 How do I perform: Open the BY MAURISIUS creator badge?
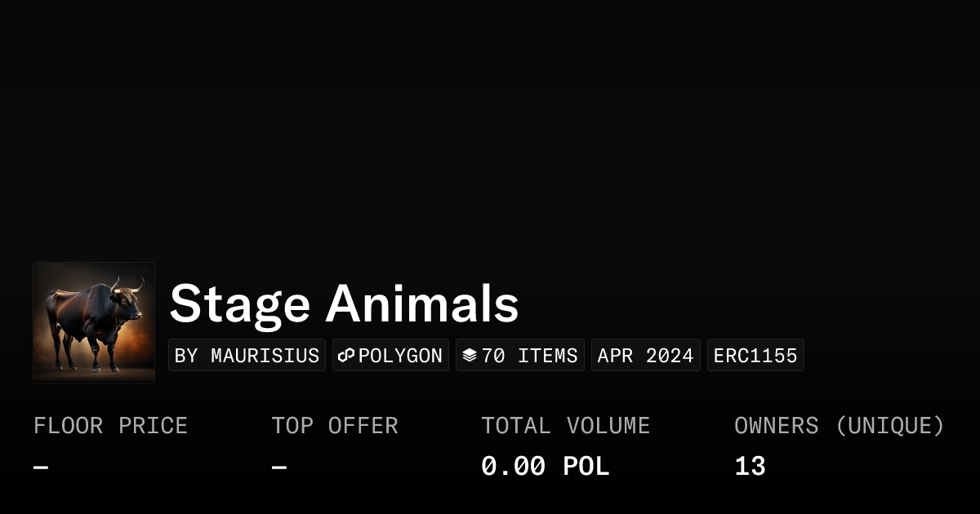point(247,356)
